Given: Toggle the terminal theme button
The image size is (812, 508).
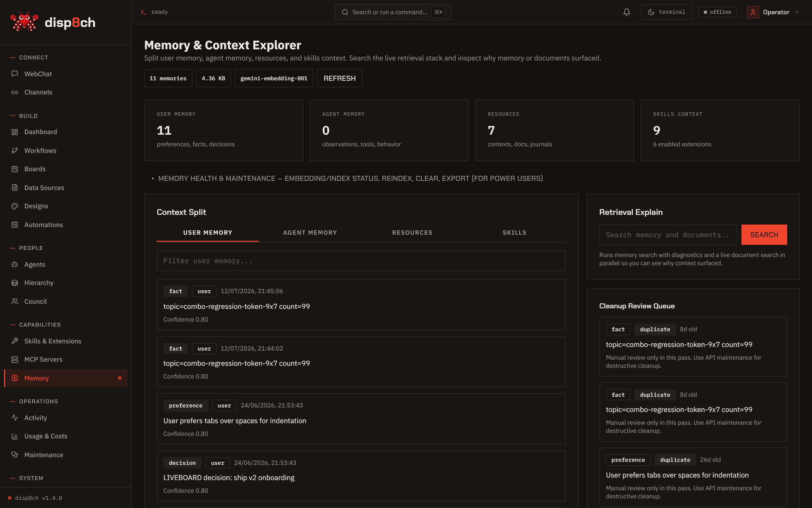Looking at the screenshot, I should pos(666,12).
